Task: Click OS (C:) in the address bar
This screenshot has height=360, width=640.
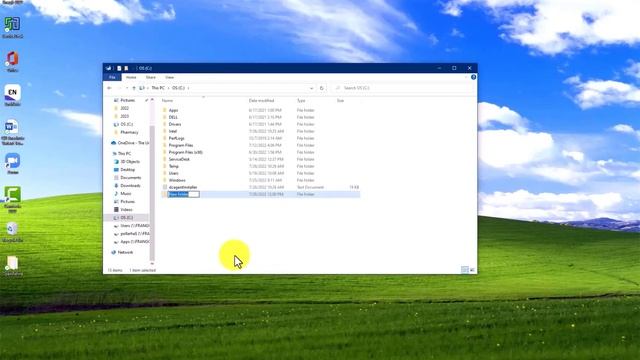Action: pyautogui.click(x=178, y=88)
